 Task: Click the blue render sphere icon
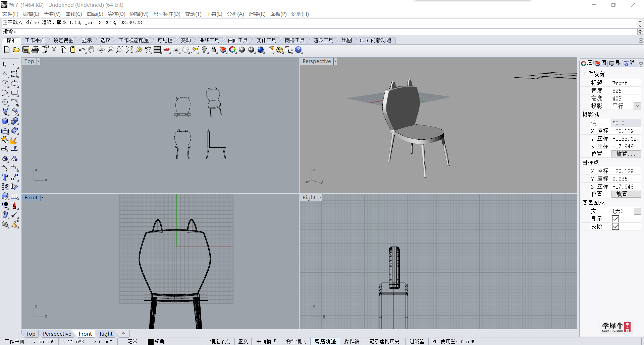261,50
